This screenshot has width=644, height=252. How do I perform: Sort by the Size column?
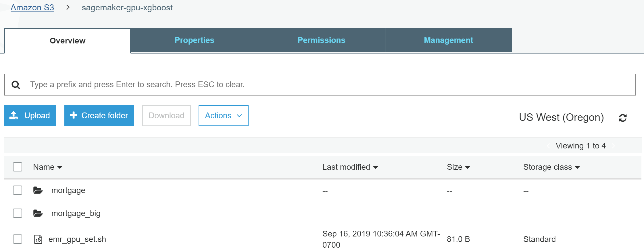[458, 167]
